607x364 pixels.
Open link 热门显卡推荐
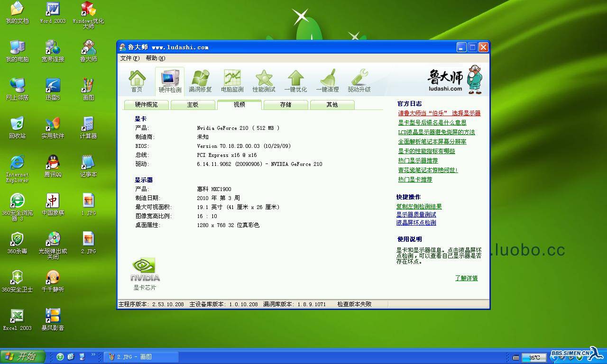pyautogui.click(x=415, y=180)
